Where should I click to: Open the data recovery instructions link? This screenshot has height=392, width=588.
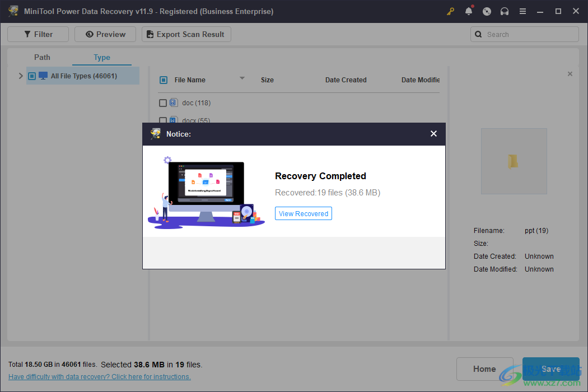point(99,376)
